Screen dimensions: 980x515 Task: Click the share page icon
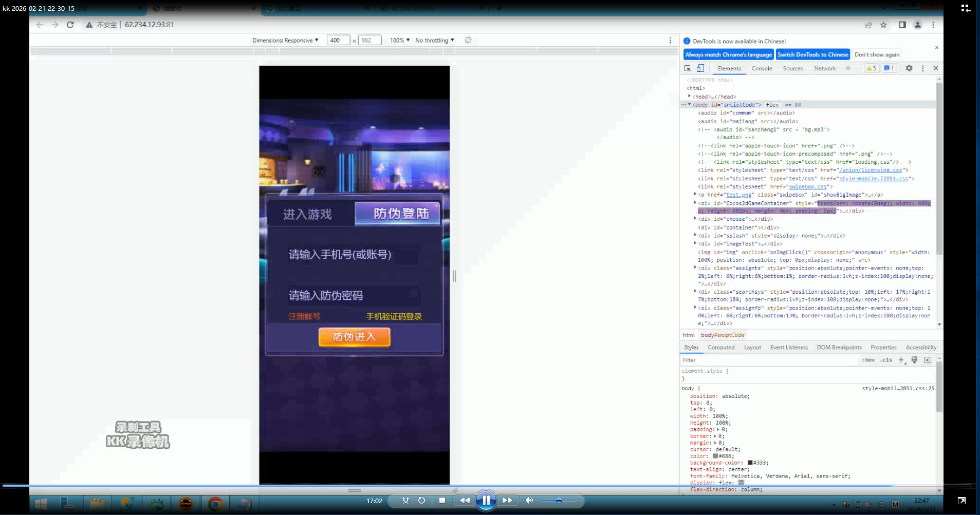[868, 25]
